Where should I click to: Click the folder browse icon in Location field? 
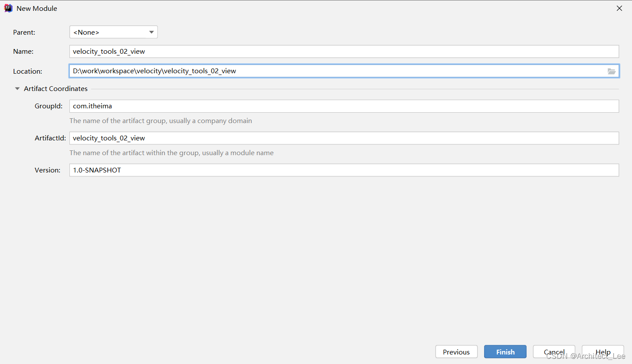click(x=612, y=71)
